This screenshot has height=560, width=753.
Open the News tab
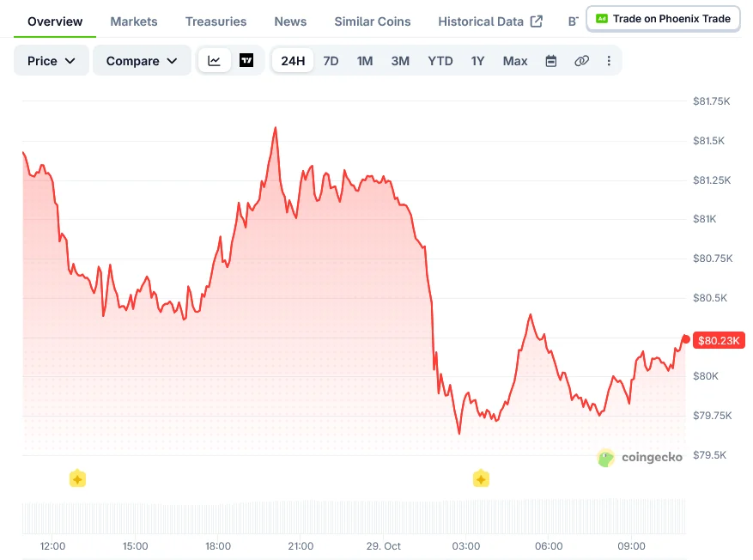point(290,21)
